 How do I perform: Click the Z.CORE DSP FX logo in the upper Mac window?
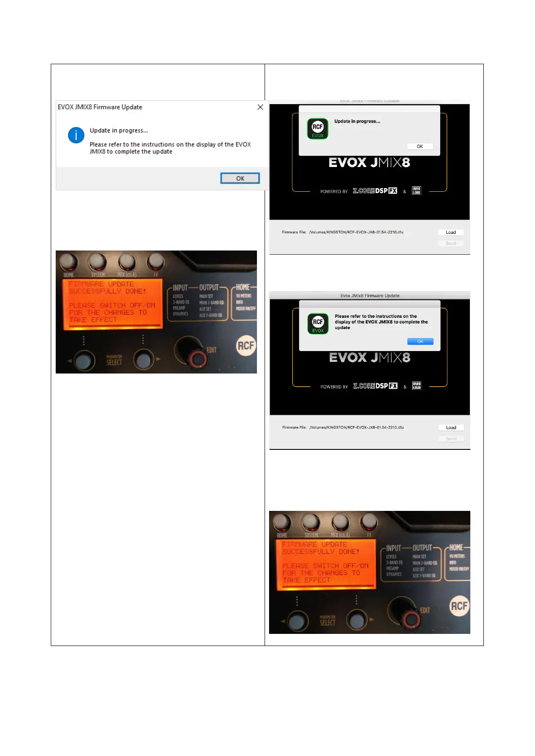click(375, 191)
